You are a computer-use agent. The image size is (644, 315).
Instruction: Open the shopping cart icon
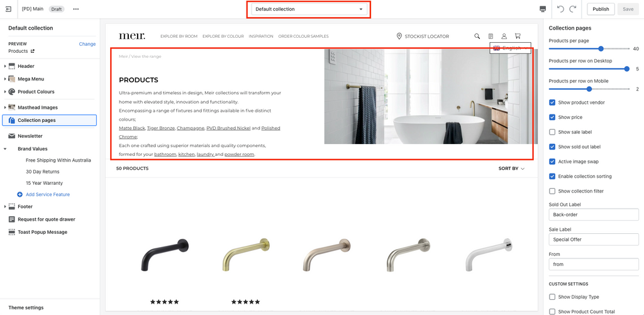pyautogui.click(x=518, y=36)
